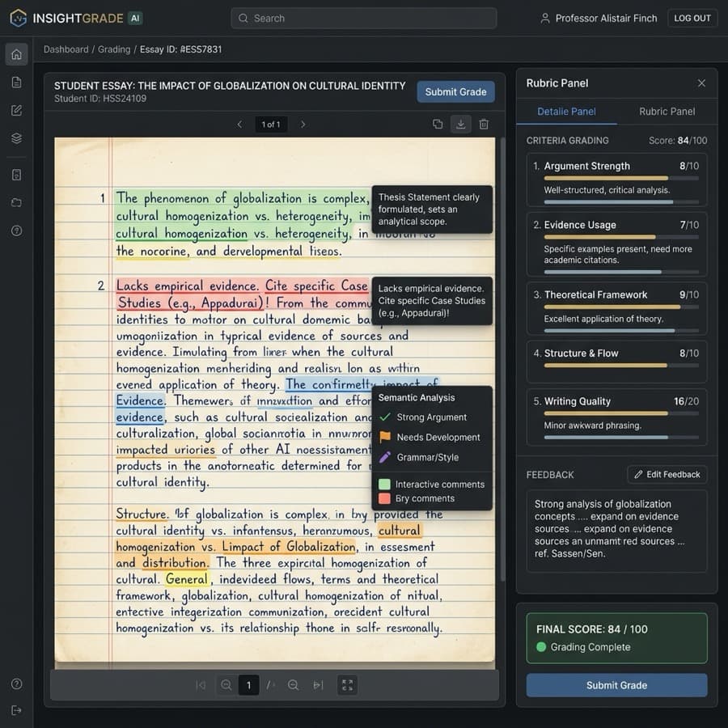This screenshot has height=728, width=728.
Task: Zoom out the essay viewer
Action: pyautogui.click(x=226, y=685)
